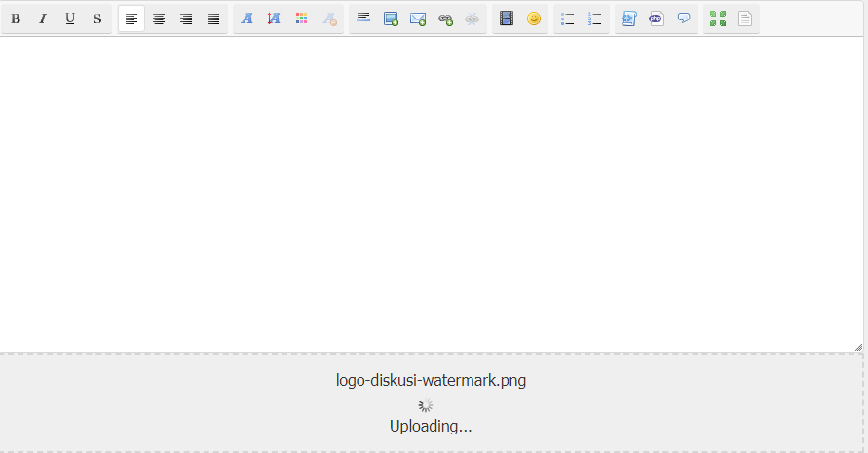Open the font name dropdown
868x453 pixels.
tap(247, 19)
